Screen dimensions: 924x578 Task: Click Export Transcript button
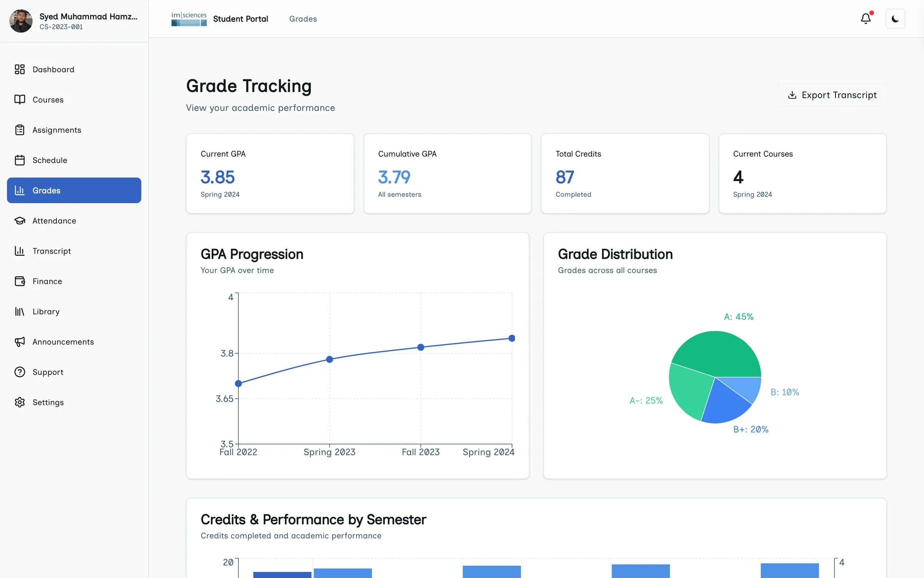(832, 95)
